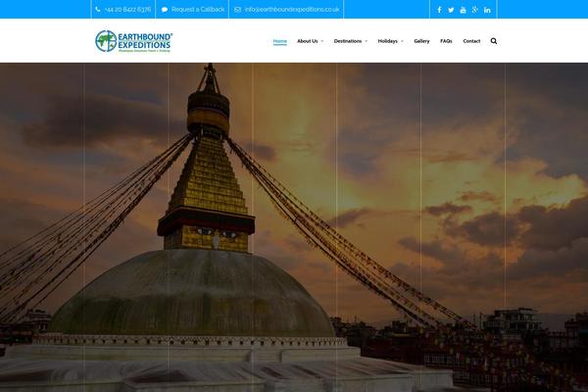Click the info@earthboundexpeditions.co.uk email link
The height and width of the screenshot is (392, 588).
tap(292, 10)
